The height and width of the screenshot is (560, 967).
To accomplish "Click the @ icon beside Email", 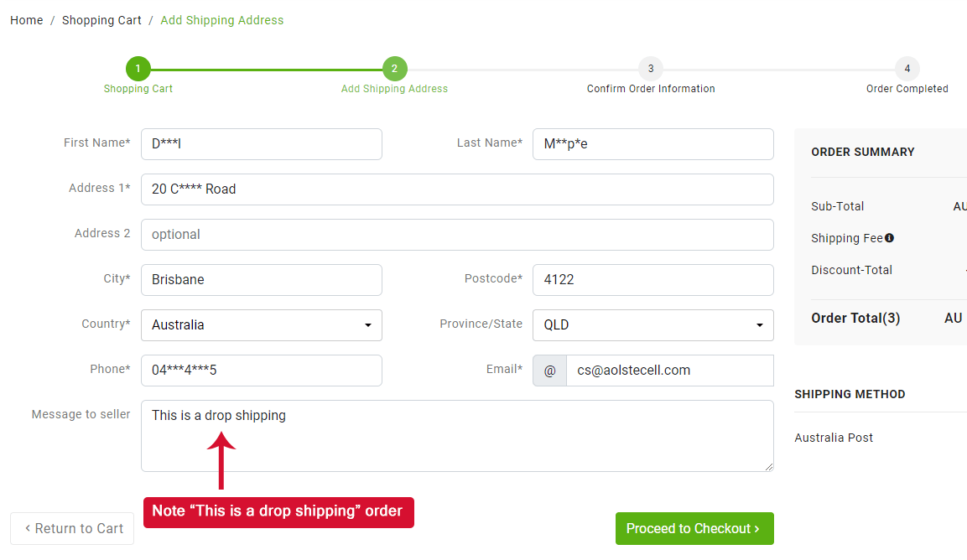I will point(549,371).
